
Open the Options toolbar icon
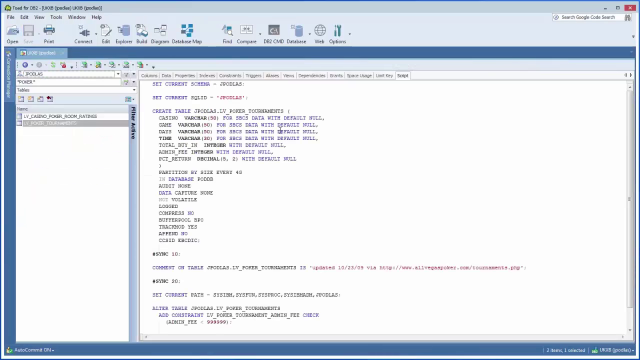tap(337, 34)
